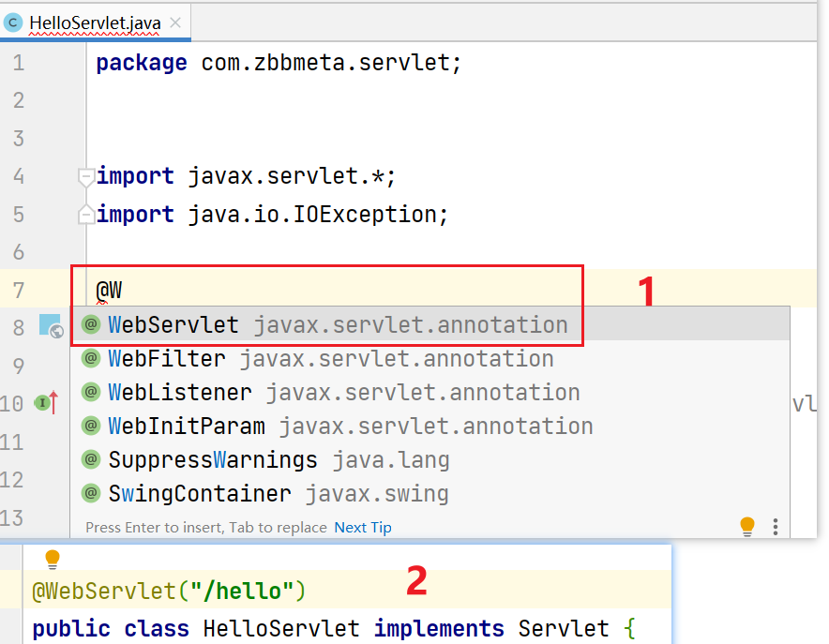Screen dimensions: 829x644
Task: Click the web servlet gutter icon on line 8
Action: pyautogui.click(x=51, y=325)
